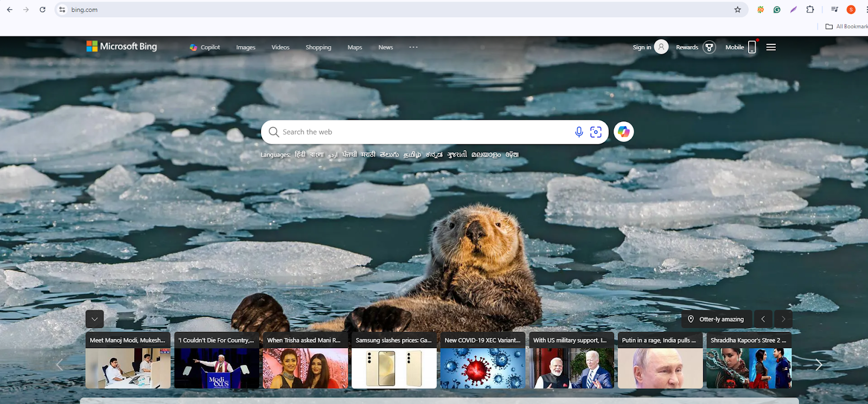Select Gujarati language ગુજરાતી
Viewport: 868px width, 404px height.
click(457, 155)
